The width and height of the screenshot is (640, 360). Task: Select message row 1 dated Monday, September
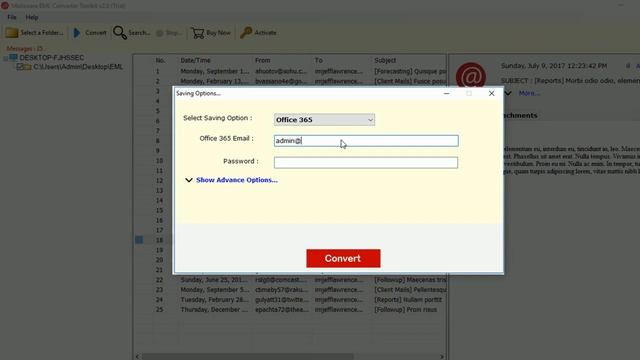[291, 71]
